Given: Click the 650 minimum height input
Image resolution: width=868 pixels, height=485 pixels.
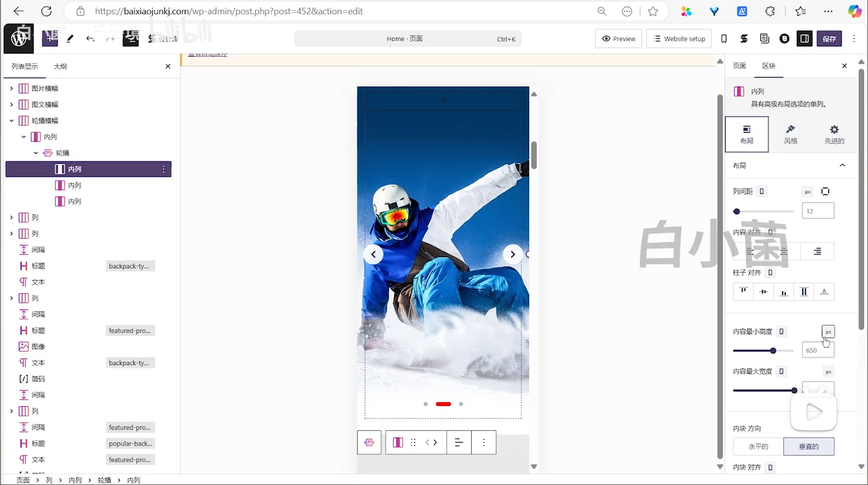Looking at the screenshot, I should click(818, 350).
